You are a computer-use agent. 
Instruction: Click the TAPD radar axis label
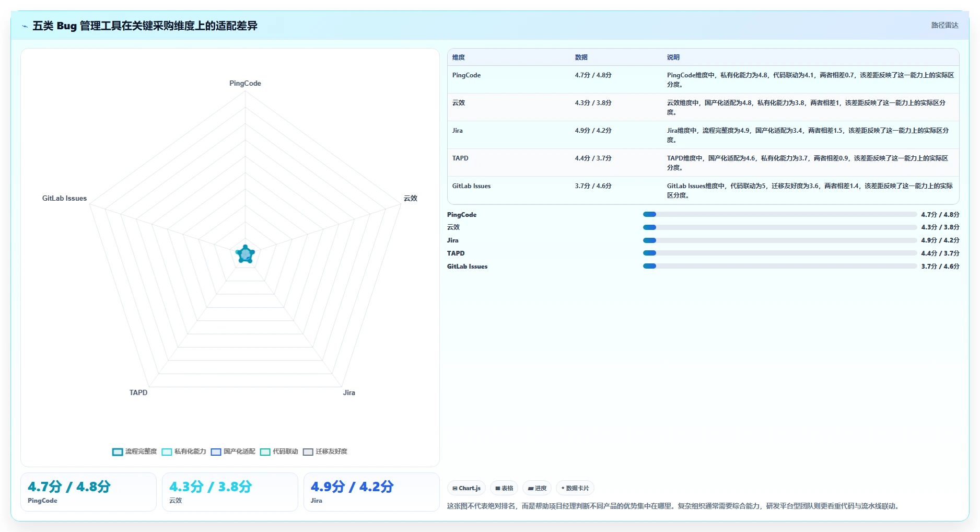[x=138, y=392]
